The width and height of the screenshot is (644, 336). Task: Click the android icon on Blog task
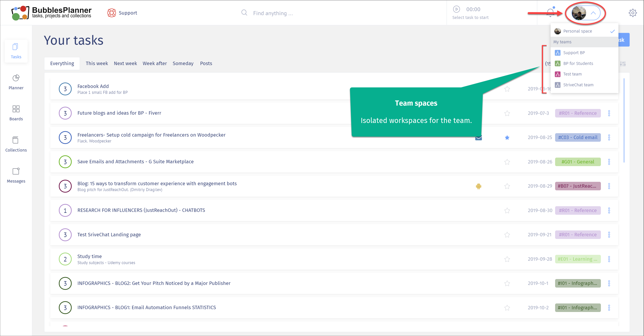[x=479, y=186]
